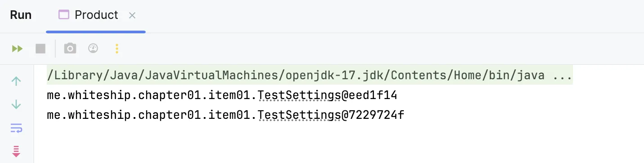Click the Run tool window title
The width and height of the screenshot is (644, 163).
pos(21,15)
